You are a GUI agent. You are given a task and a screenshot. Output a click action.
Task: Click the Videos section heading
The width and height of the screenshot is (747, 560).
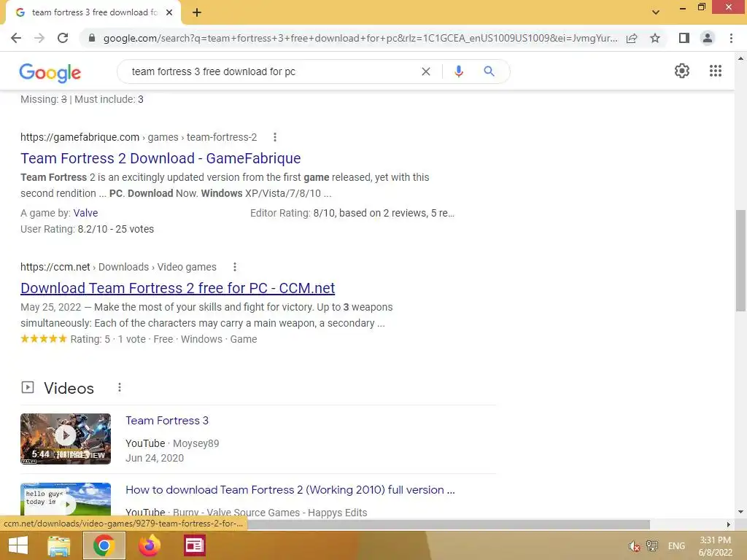point(69,388)
